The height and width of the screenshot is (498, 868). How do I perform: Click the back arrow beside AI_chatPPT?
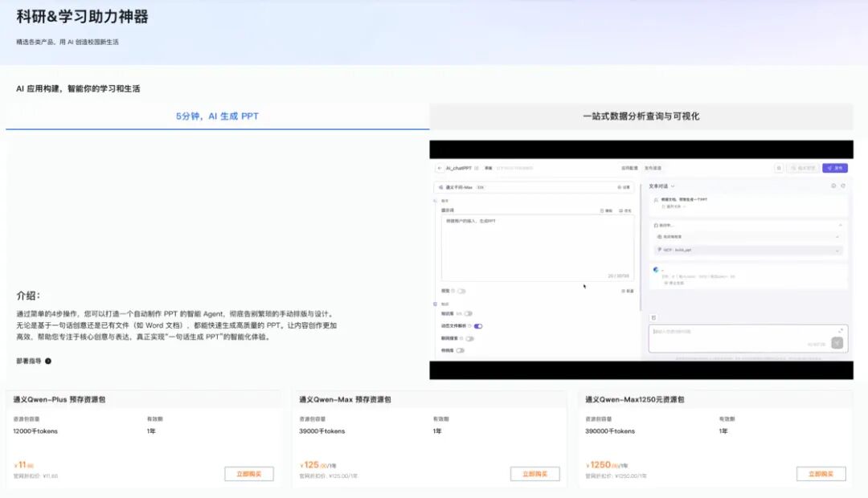[x=440, y=168]
